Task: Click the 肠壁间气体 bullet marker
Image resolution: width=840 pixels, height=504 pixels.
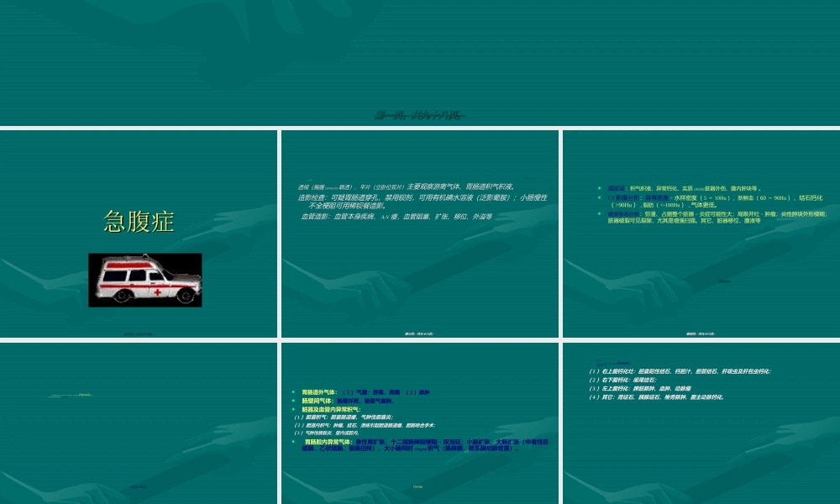Action: [x=292, y=401]
